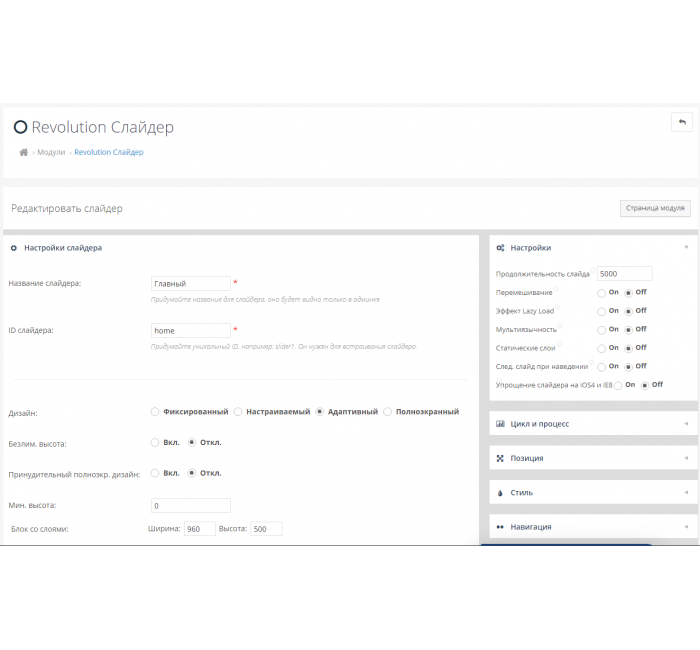Click the Страница модуля button

click(x=655, y=208)
